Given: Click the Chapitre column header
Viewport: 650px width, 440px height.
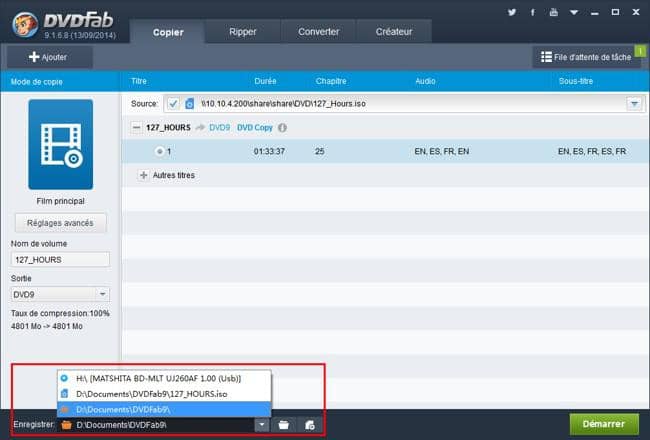Looking at the screenshot, I should 331,81.
